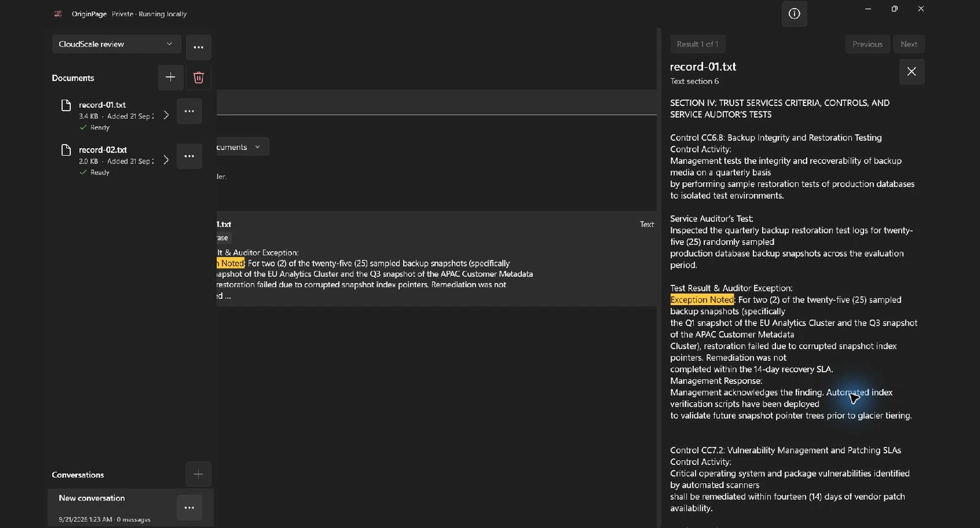Click 'Control CC7.2: Vulnerability Management' line

[786, 450]
